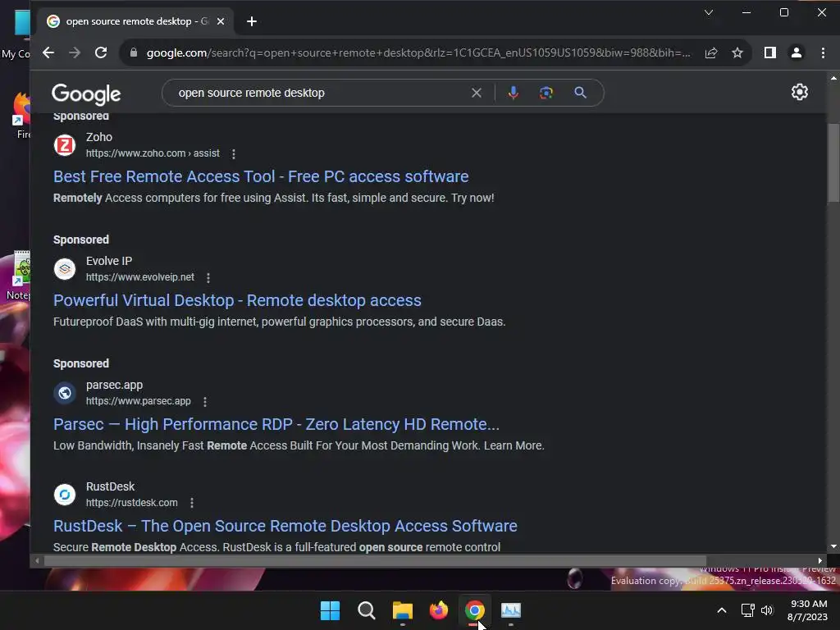Viewport: 840px width, 630px height.
Task: Open Evolve IP ad three-dot options
Action: [208, 277]
